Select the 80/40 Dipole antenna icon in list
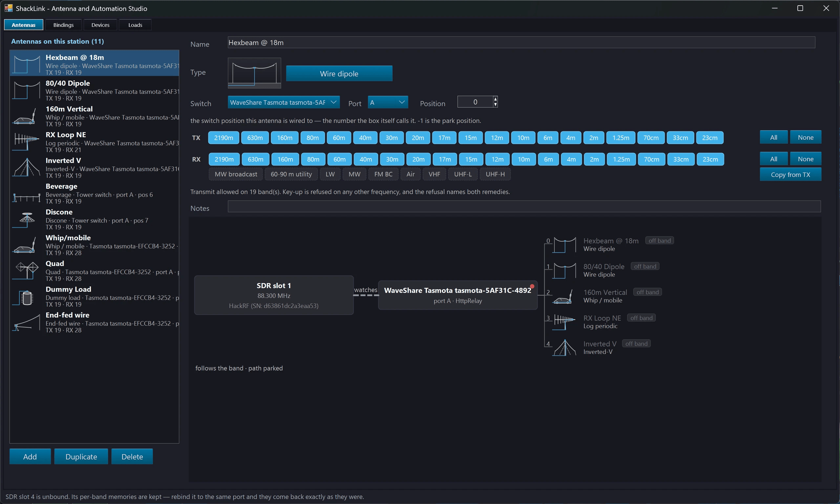Screen dimensions: 840x504 (26, 91)
